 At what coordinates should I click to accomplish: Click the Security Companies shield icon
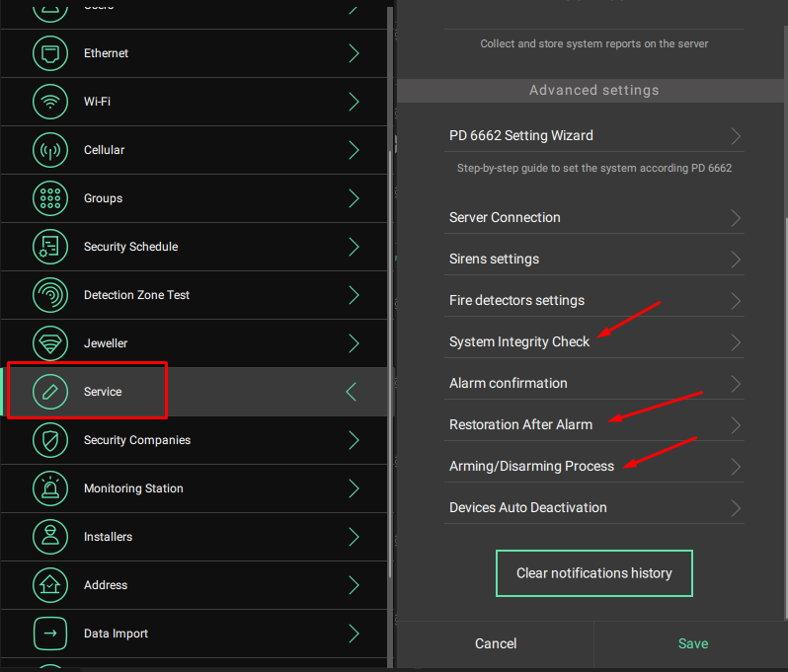(x=50, y=440)
